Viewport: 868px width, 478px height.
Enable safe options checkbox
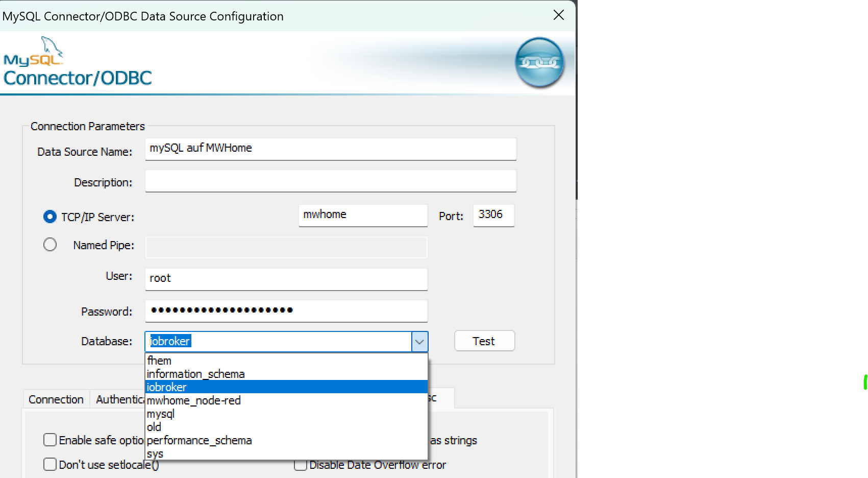pyautogui.click(x=50, y=440)
